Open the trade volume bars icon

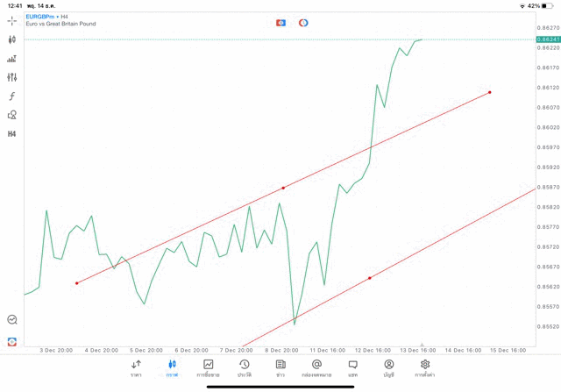tap(12, 59)
